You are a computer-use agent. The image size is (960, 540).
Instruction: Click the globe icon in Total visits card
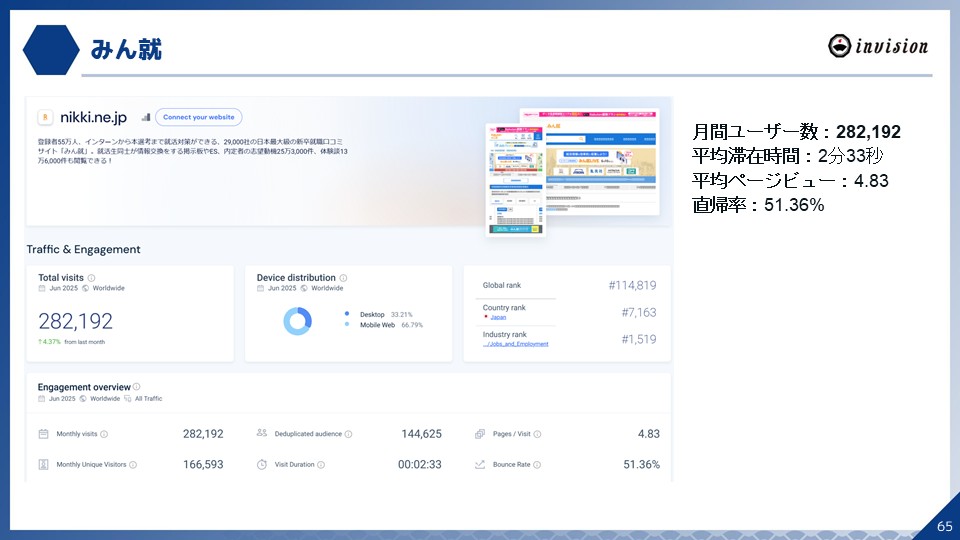86,288
